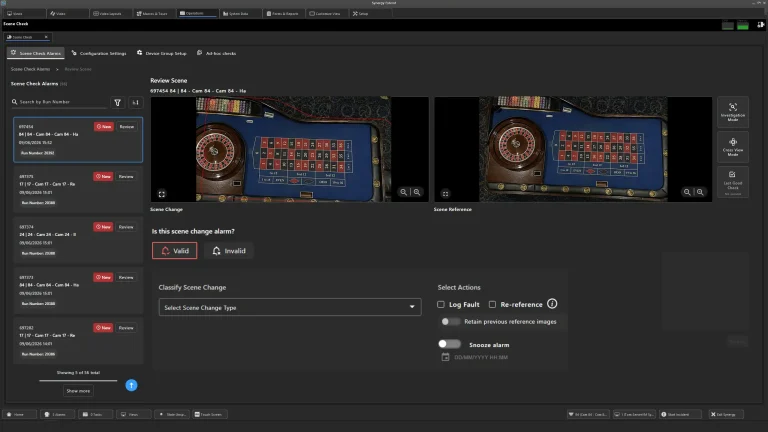Toggle Retain previous reference images
This screenshot has height=432, width=768.
click(450, 322)
